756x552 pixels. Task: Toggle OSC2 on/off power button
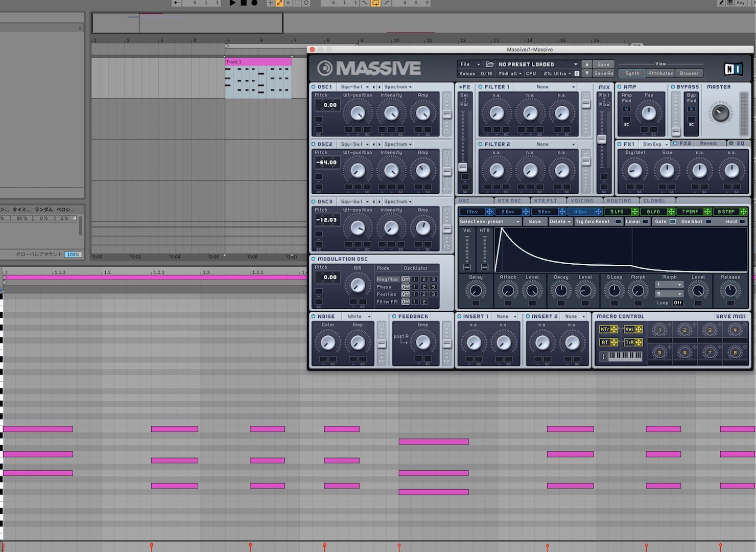pos(314,144)
